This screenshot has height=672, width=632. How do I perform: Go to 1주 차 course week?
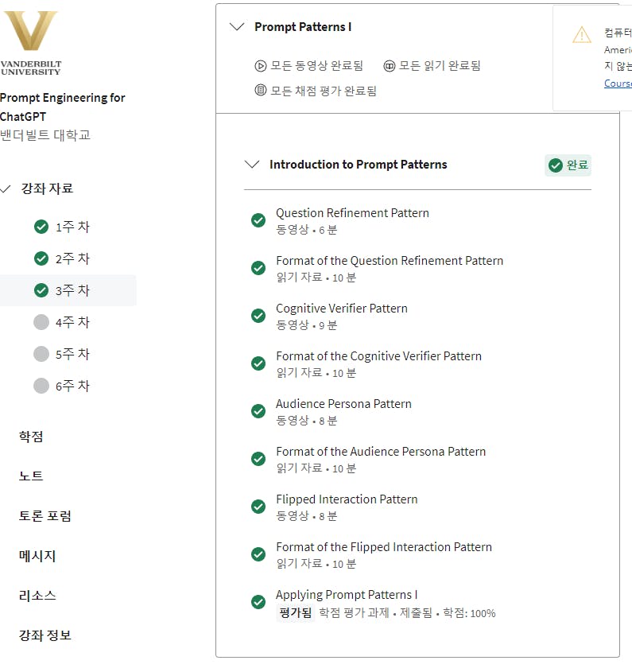[x=72, y=227]
